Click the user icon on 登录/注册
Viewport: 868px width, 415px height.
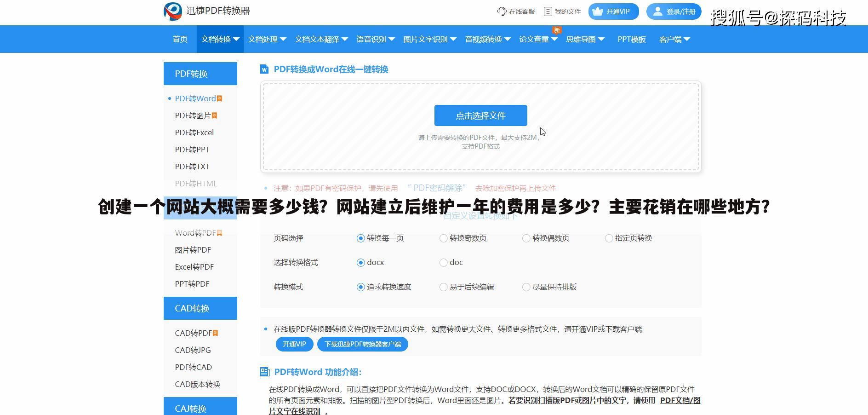657,12
